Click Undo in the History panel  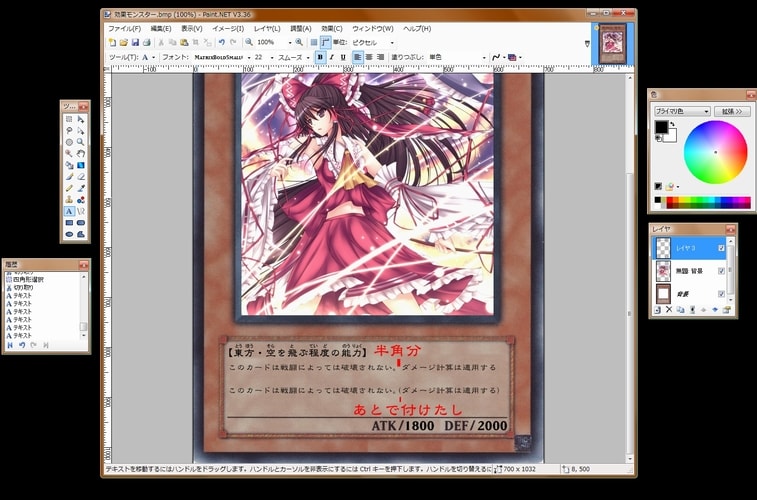22,345
